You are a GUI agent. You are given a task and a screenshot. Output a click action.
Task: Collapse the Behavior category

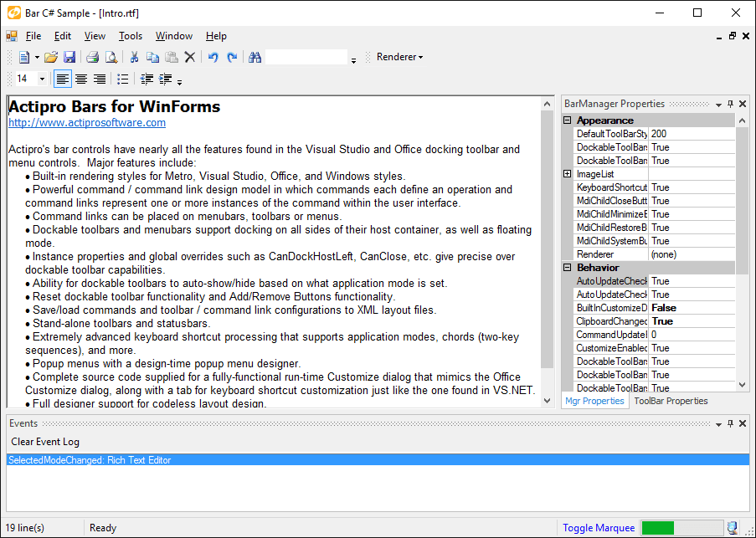coord(568,268)
